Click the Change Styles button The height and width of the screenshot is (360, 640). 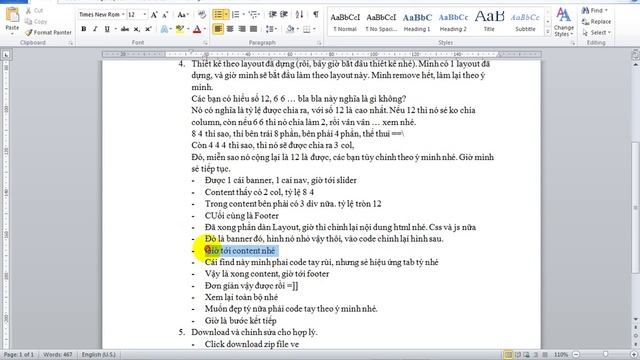(564, 22)
